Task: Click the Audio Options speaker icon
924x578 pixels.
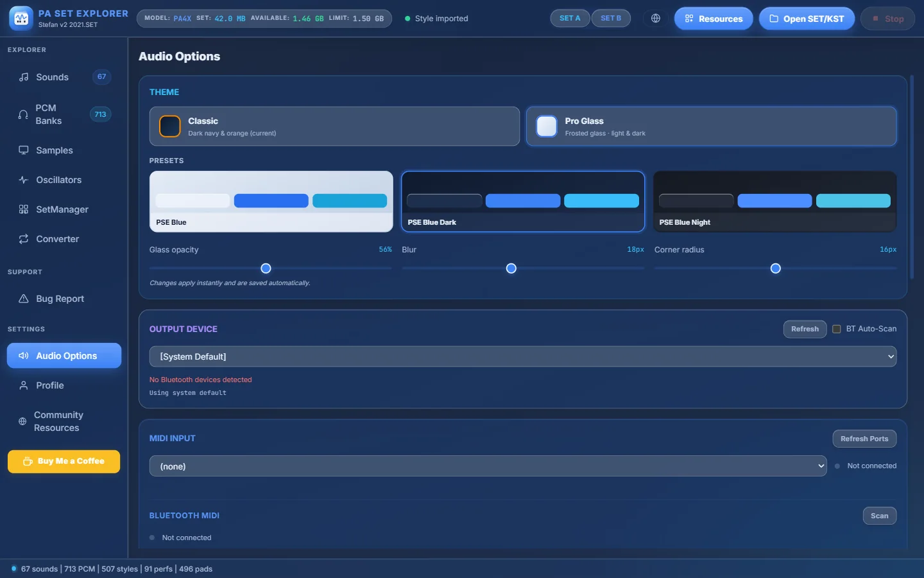Action: pos(24,356)
